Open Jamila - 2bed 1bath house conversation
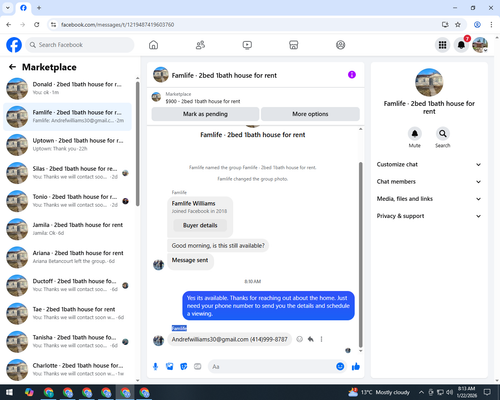Screen dimensions: 500x400 [x=68, y=229]
